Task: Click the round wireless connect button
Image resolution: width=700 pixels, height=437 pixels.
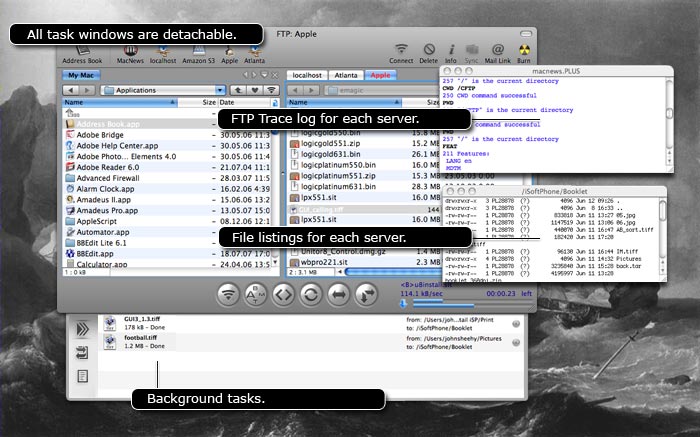Action: (x=228, y=295)
